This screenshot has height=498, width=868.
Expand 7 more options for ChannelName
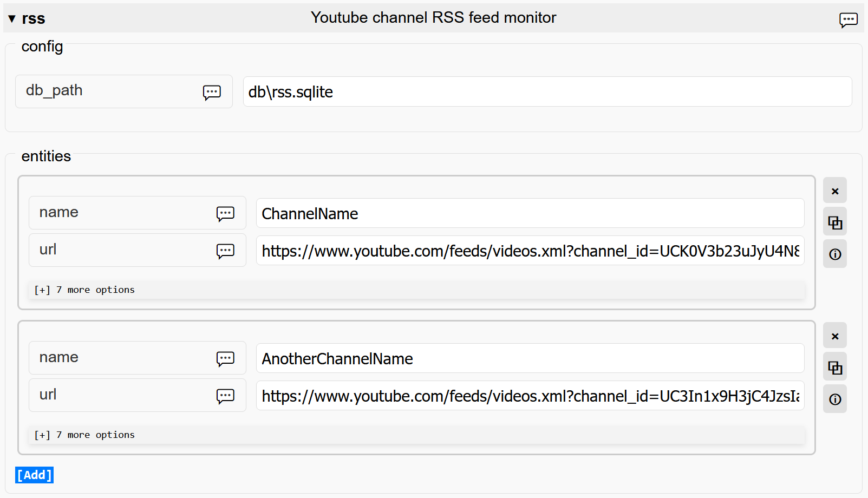coord(84,290)
